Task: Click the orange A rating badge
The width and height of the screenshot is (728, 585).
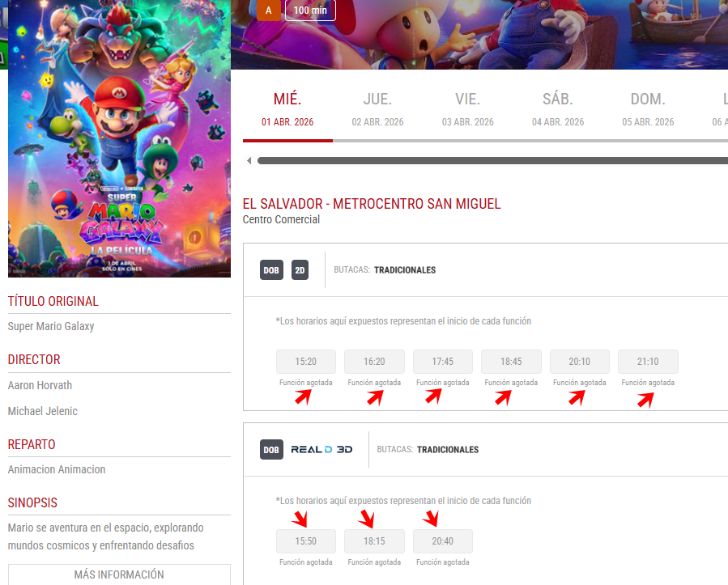Action: click(269, 11)
